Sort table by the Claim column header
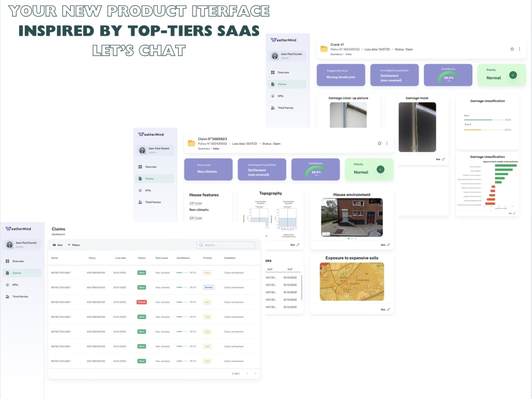 coord(54,258)
